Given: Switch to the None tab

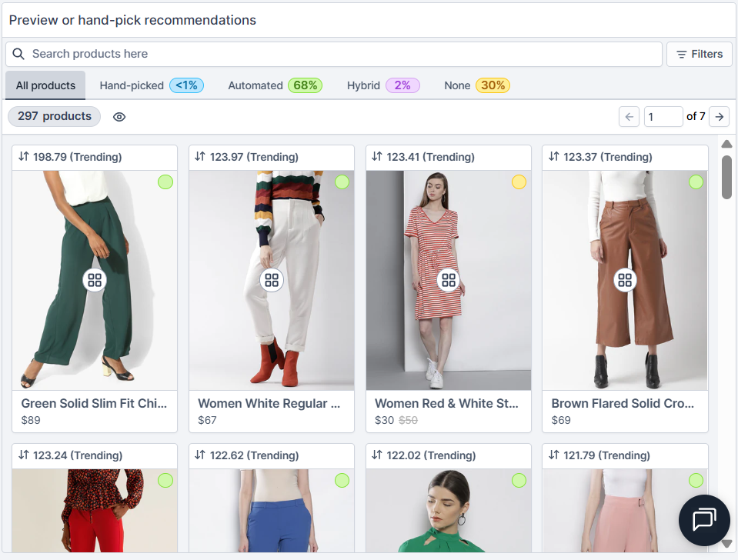Looking at the screenshot, I should click(477, 85).
